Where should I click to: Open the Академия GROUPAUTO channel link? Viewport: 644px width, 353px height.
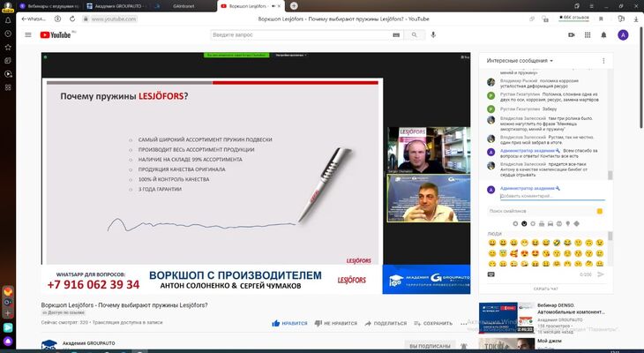pos(89,343)
